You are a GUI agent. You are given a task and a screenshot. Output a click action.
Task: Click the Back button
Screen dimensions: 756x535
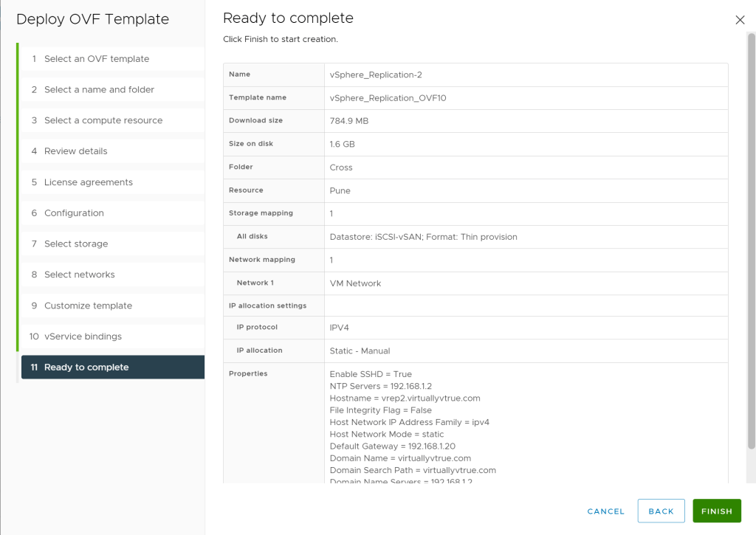661,511
